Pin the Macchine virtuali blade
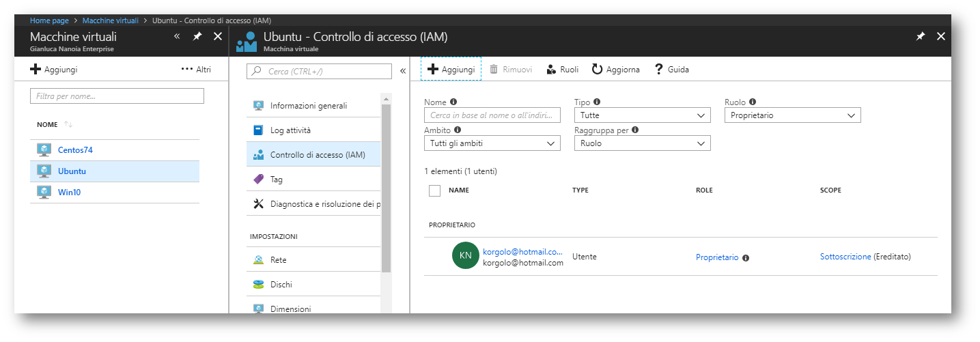 197,36
